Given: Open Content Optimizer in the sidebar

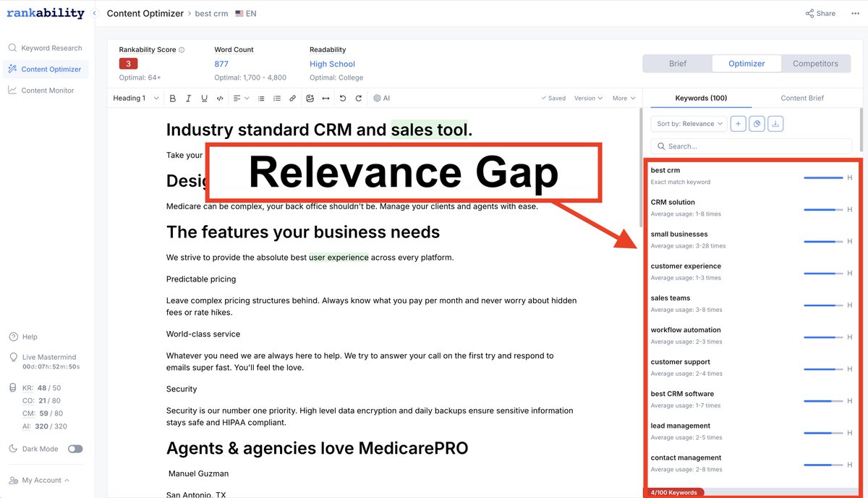Looking at the screenshot, I should pyautogui.click(x=46, y=69).
